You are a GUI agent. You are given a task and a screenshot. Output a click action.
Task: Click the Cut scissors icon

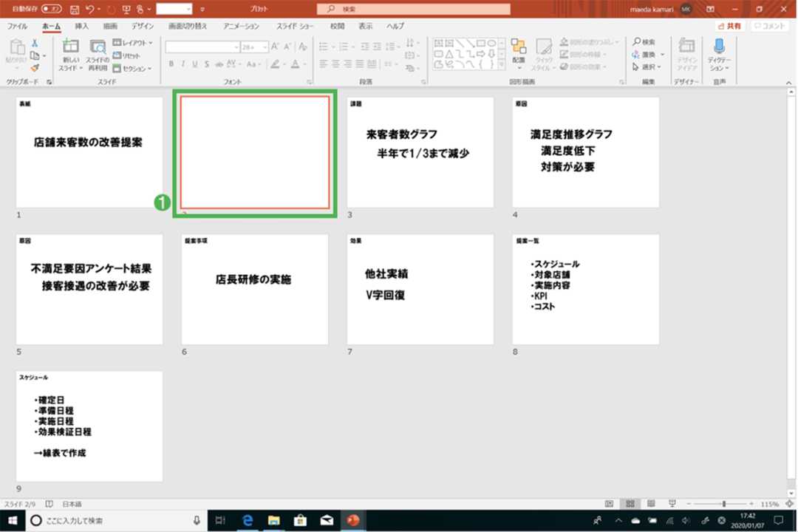click(35, 44)
